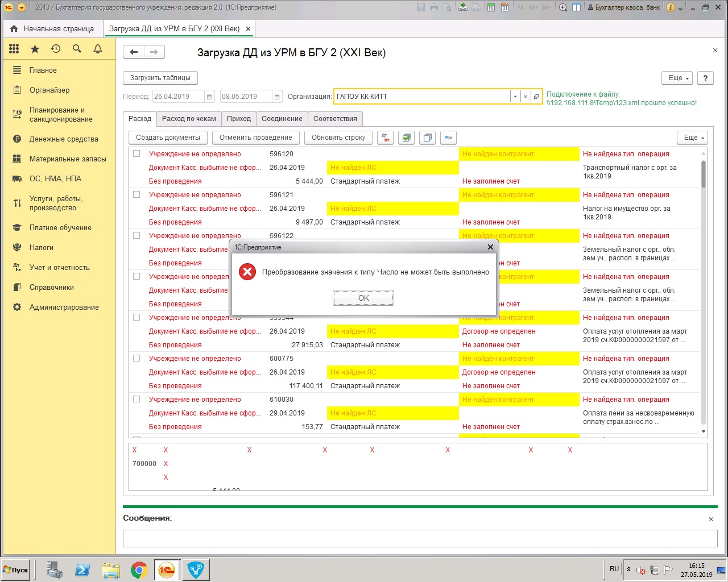The height and width of the screenshot is (582, 728).
Task: Switch to the Соединение tab
Action: pos(282,119)
